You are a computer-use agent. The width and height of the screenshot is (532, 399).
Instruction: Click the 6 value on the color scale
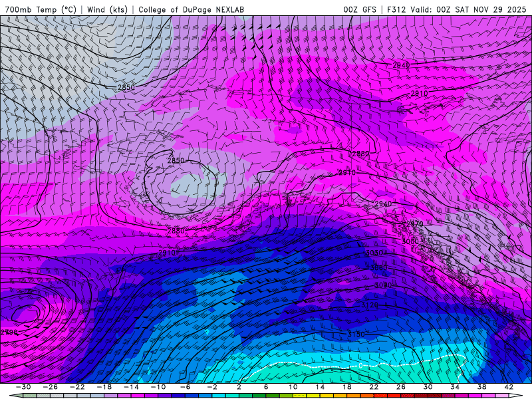click(x=266, y=387)
